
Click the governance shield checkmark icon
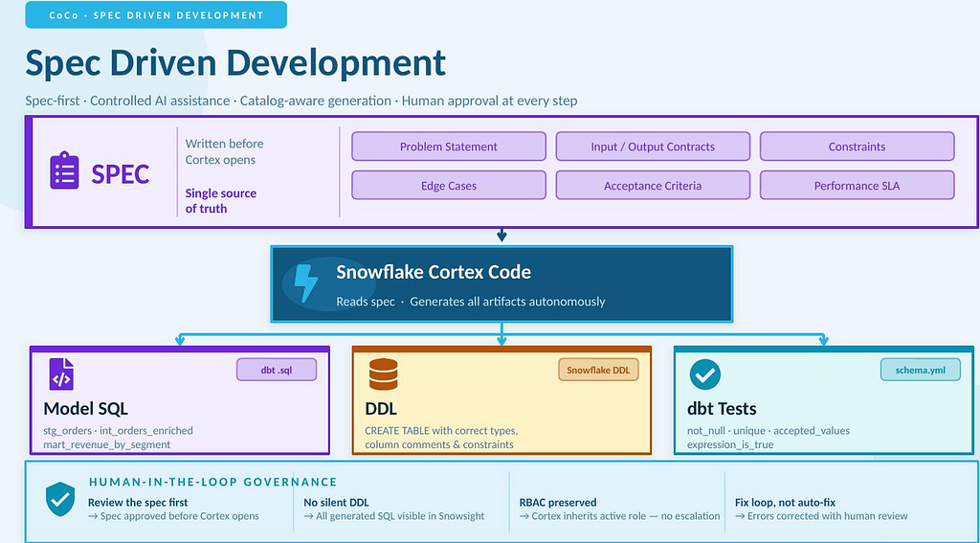tap(60, 499)
